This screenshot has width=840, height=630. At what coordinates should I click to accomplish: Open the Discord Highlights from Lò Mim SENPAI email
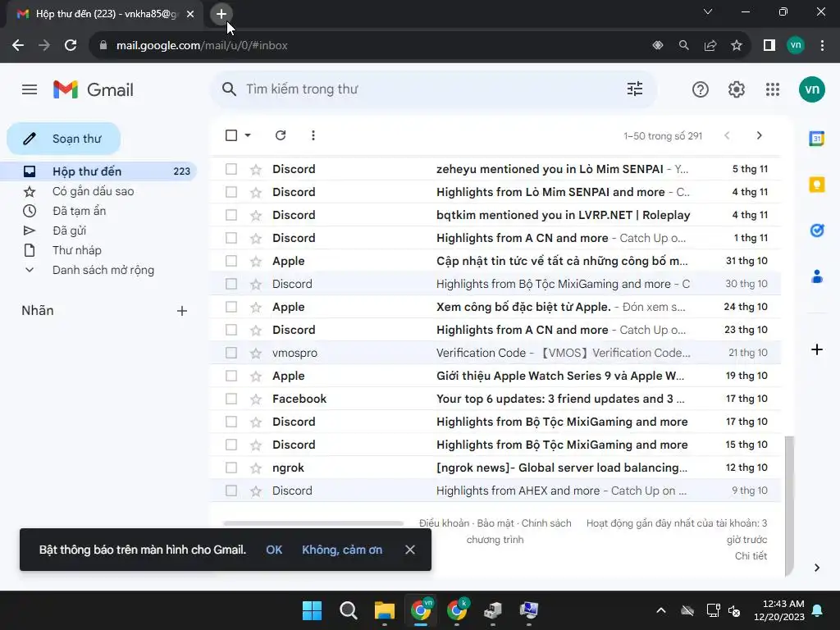pos(495,192)
